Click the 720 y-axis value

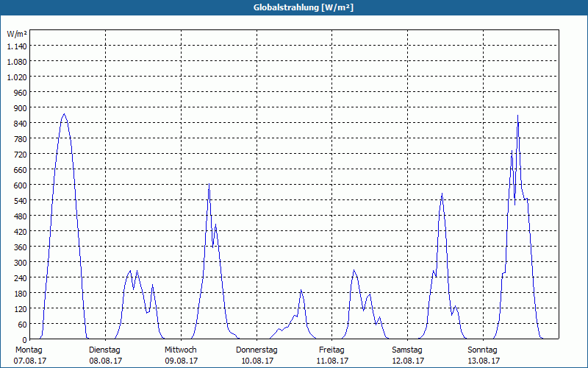click(21, 155)
